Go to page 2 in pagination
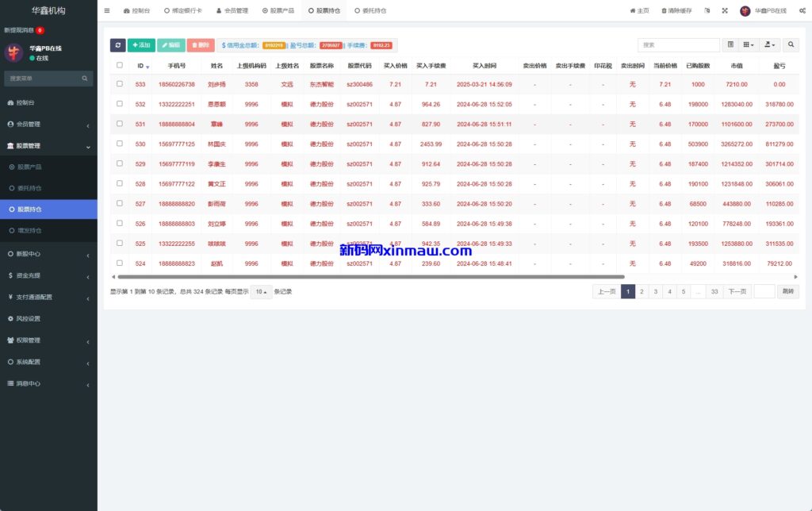Image resolution: width=812 pixels, height=511 pixels. [642, 292]
